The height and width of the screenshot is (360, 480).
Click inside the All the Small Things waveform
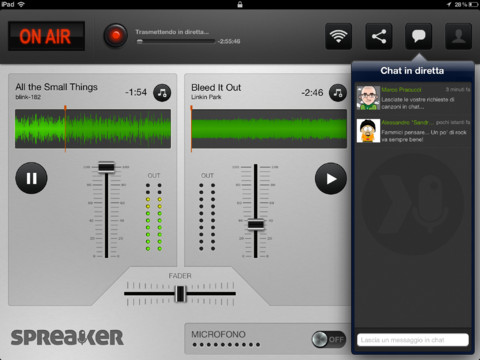pyautogui.click(x=93, y=128)
